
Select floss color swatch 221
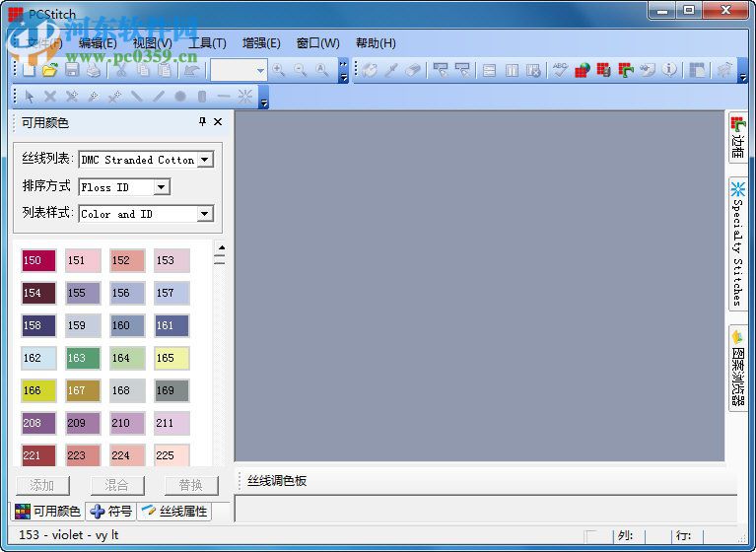coord(38,455)
